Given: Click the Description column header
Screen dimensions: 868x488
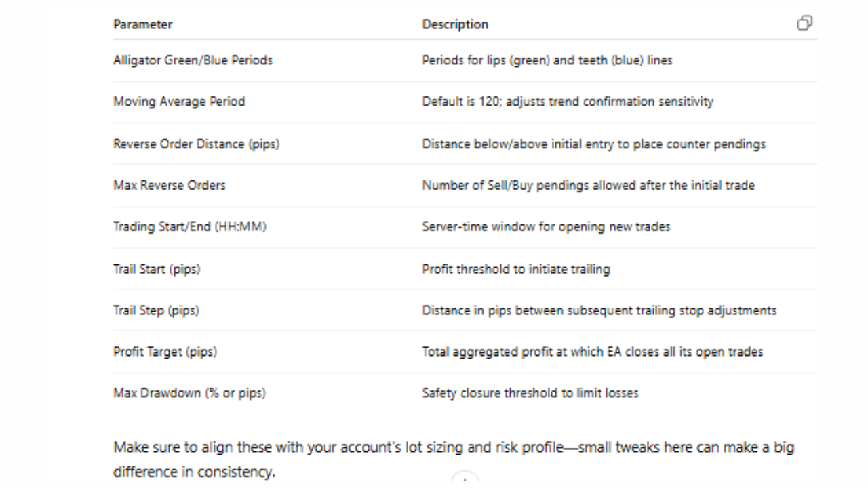Looking at the screenshot, I should pos(455,24).
